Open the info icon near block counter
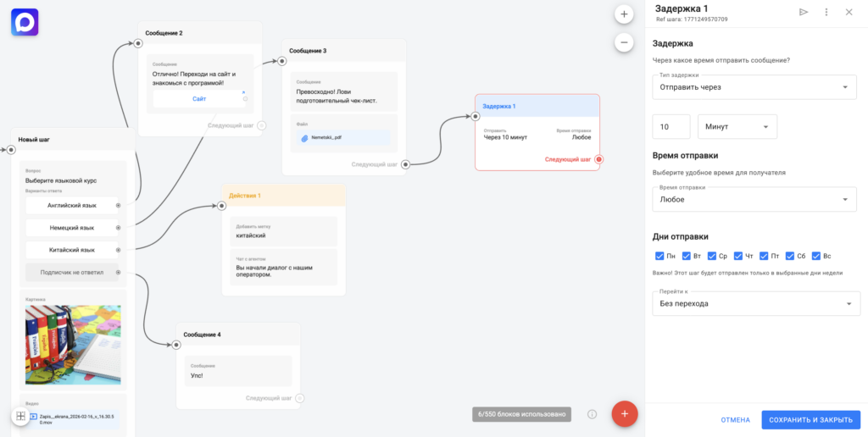 tap(593, 414)
